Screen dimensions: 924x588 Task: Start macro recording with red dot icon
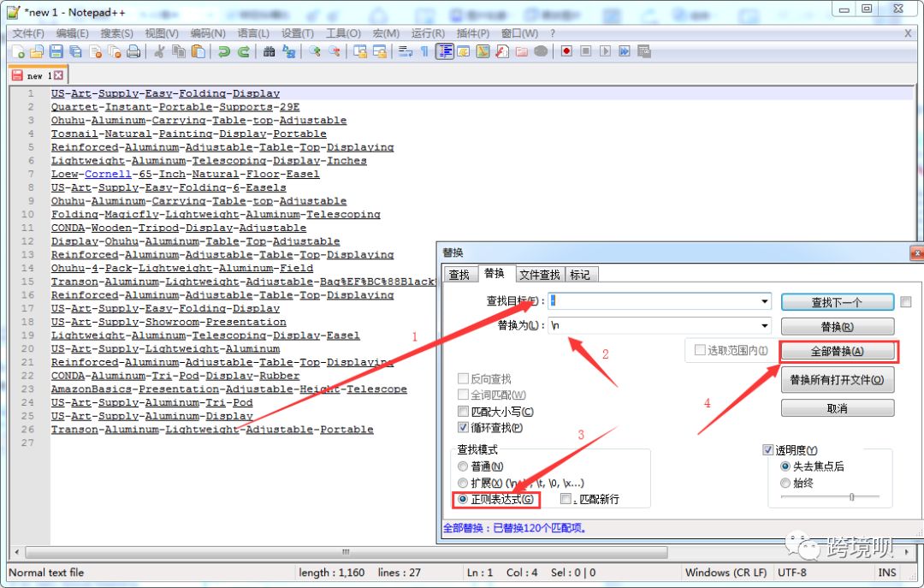pos(566,52)
